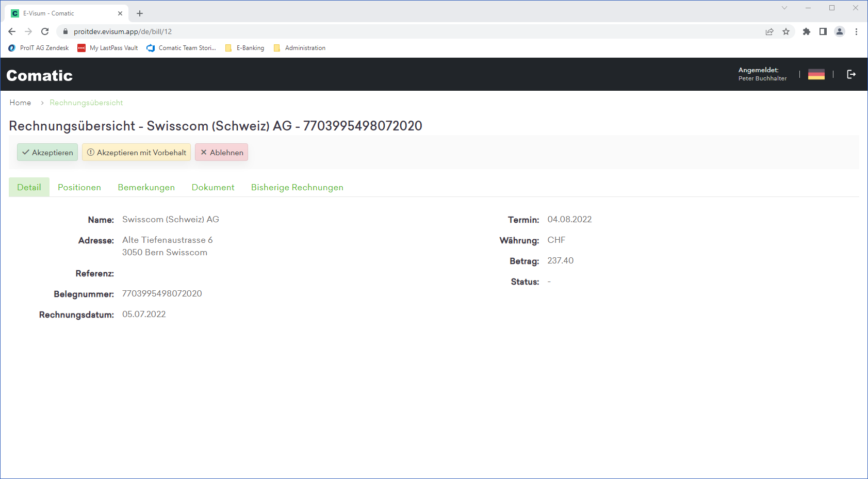868x479 pixels.
Task: Open the Dokument tab
Action: [x=213, y=187]
